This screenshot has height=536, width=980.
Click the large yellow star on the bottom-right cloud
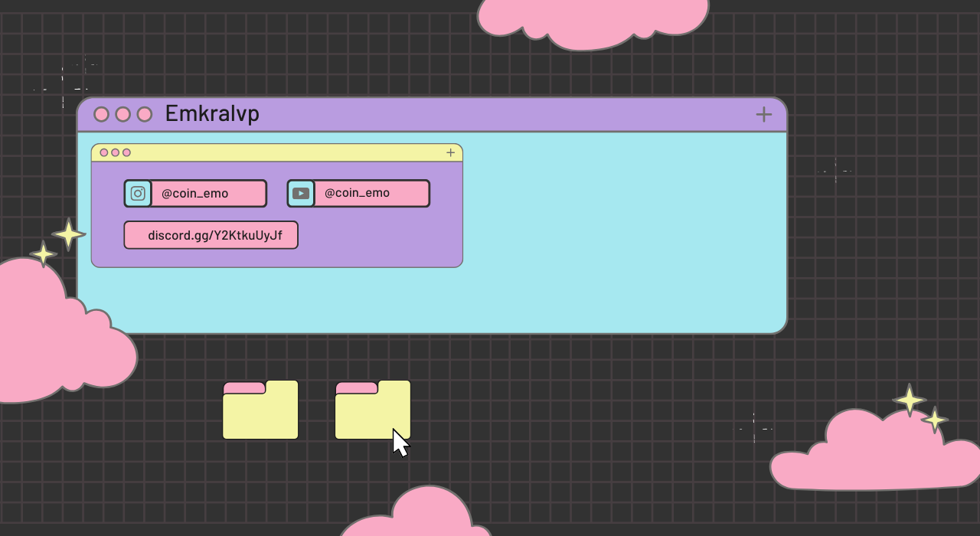pos(909,400)
